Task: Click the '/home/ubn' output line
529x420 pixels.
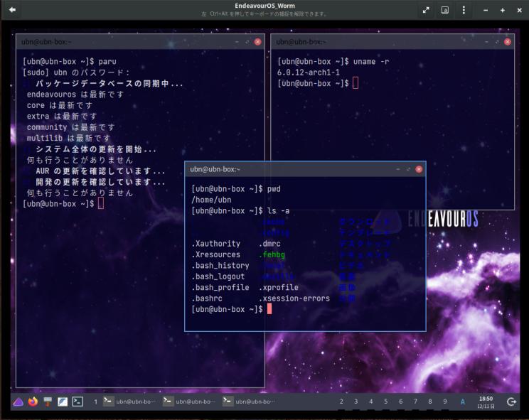Action: tap(212, 200)
